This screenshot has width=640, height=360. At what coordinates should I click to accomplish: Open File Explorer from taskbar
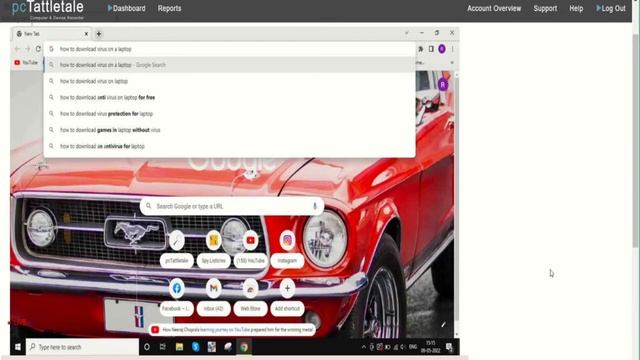click(x=179, y=347)
